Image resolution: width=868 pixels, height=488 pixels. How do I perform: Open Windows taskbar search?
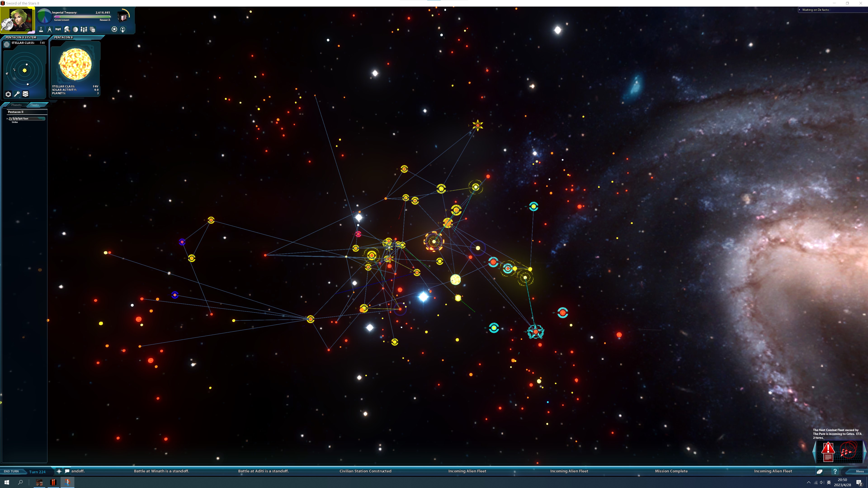pyautogui.click(x=20, y=482)
